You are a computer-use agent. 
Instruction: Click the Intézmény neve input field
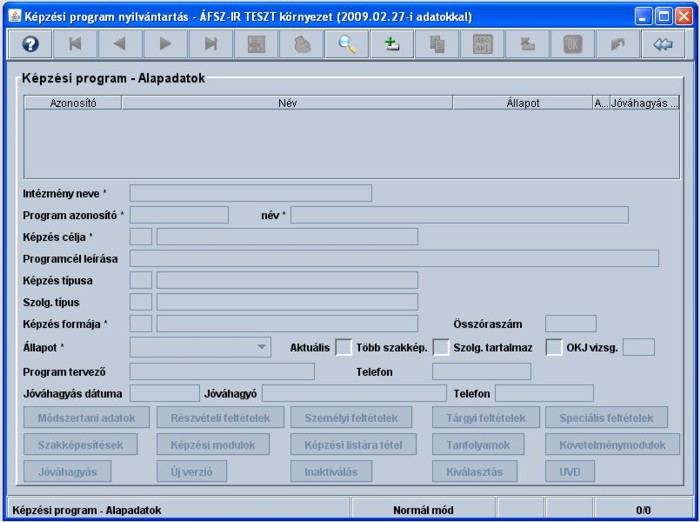tap(250, 193)
